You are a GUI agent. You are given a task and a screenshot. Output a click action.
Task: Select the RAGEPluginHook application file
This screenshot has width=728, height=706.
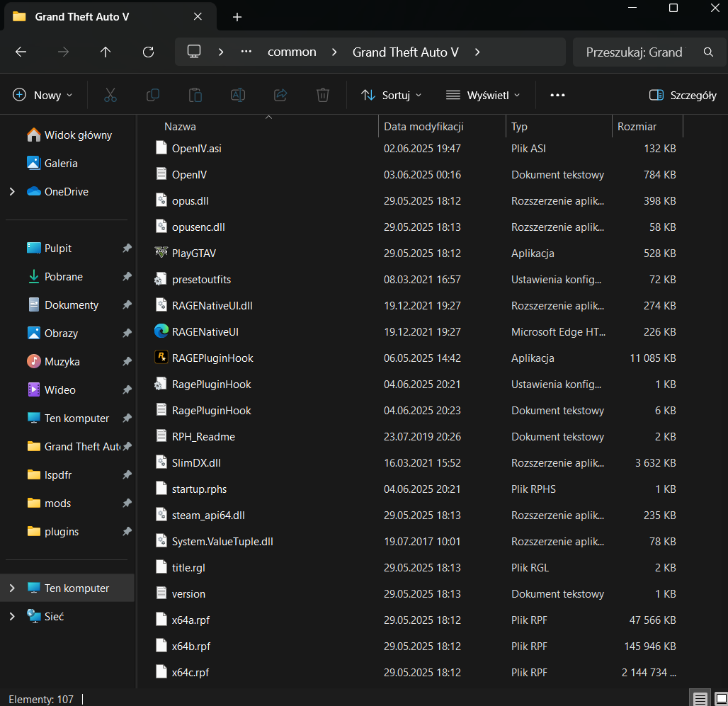coord(212,358)
